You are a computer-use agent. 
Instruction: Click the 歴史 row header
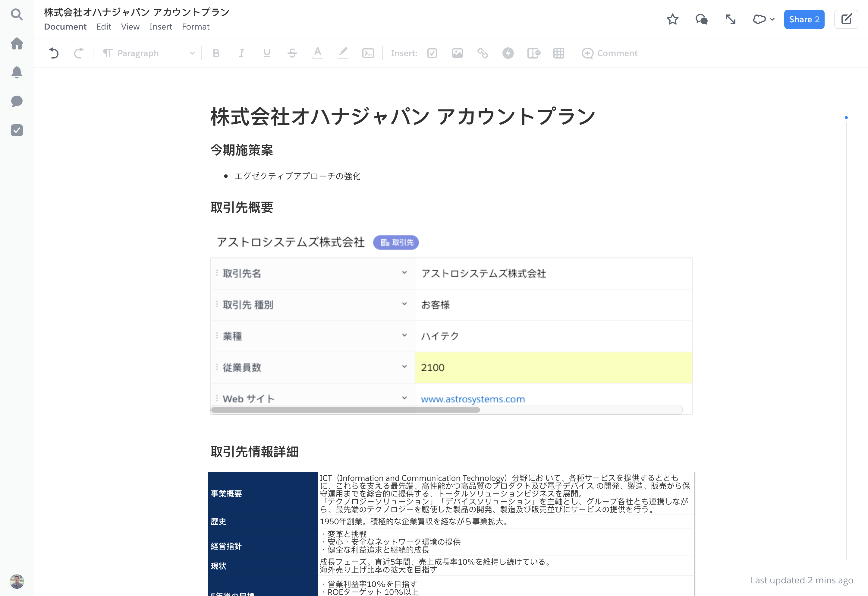pyautogui.click(x=263, y=521)
